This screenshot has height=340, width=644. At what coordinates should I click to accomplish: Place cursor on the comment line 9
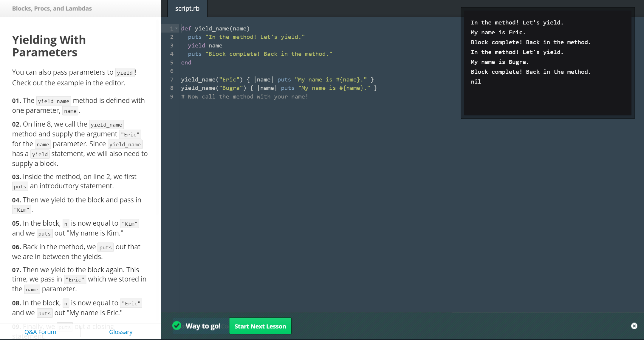tap(244, 96)
